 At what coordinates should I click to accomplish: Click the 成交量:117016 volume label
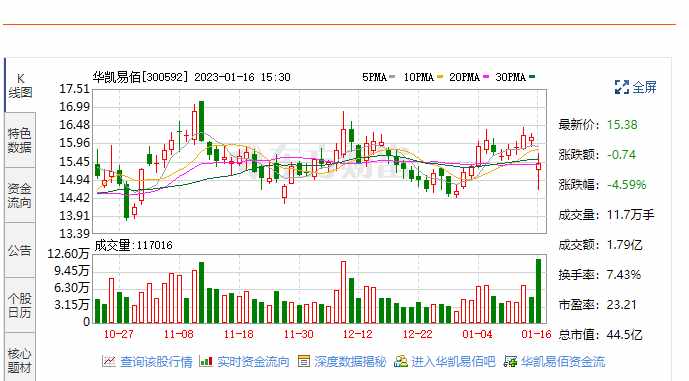point(134,245)
